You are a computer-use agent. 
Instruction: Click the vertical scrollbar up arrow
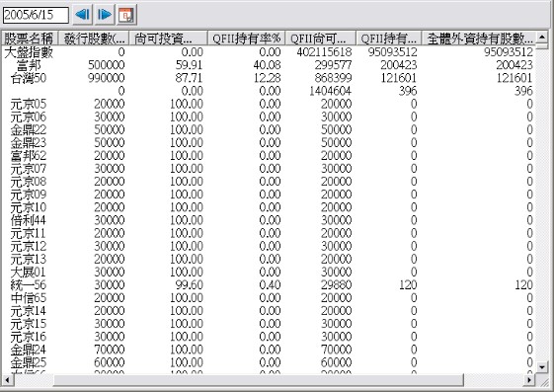pyautogui.click(x=542, y=38)
